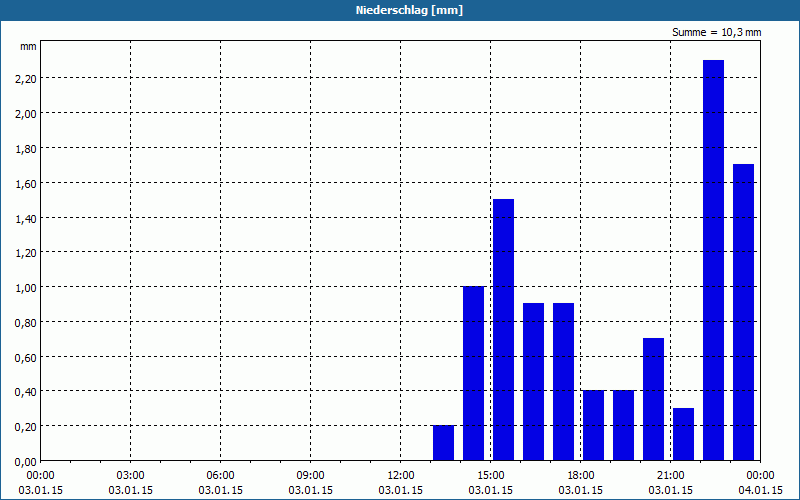Click the mm unit label on y-axis
The width and height of the screenshot is (800, 500).
[28, 46]
